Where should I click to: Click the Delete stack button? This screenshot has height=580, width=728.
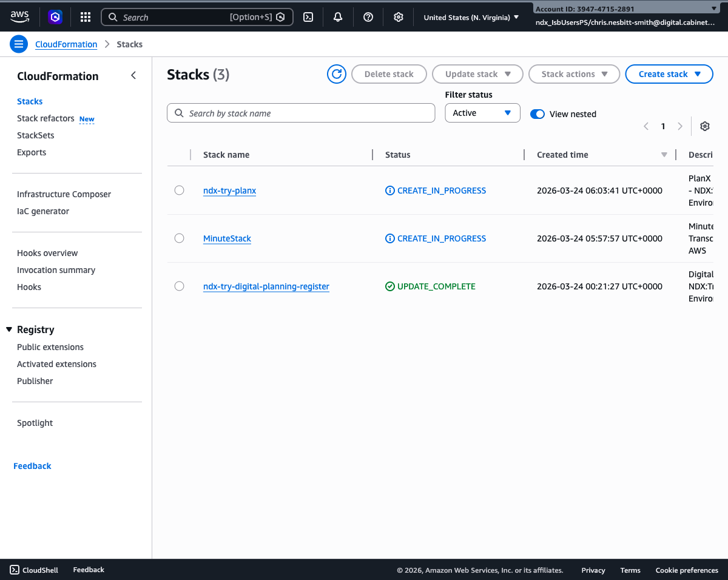click(389, 73)
